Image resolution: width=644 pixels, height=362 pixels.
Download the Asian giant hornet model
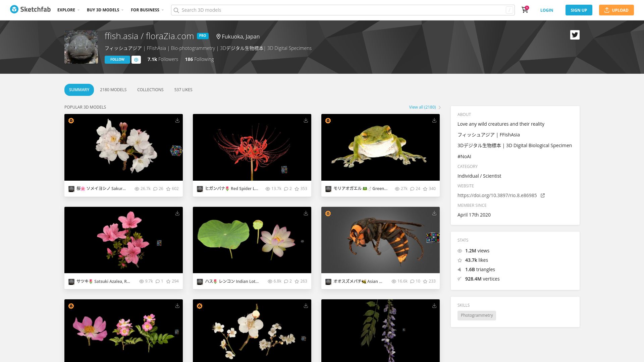(x=434, y=213)
